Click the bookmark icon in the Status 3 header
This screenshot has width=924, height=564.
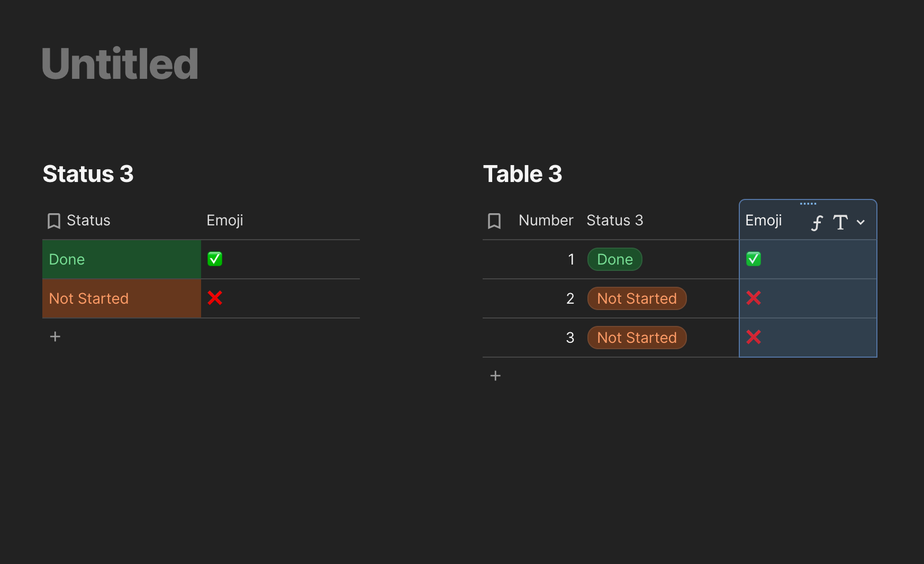click(x=53, y=221)
